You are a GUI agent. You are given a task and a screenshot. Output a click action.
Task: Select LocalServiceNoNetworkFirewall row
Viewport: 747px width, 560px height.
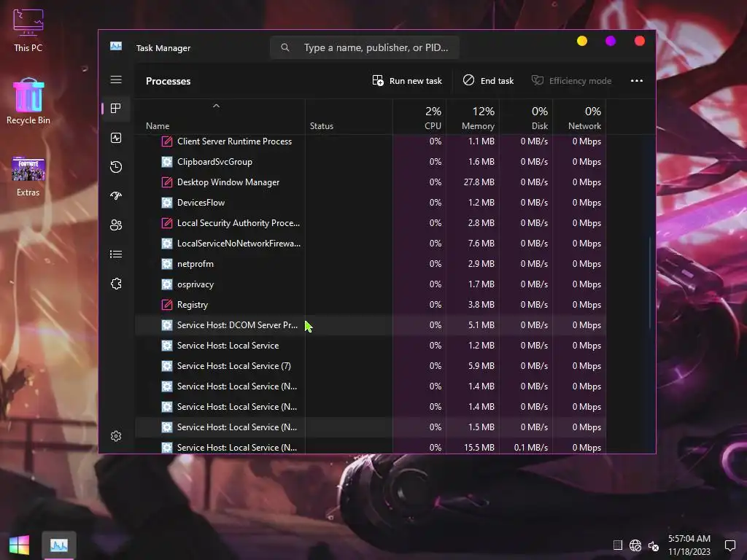tap(370, 244)
